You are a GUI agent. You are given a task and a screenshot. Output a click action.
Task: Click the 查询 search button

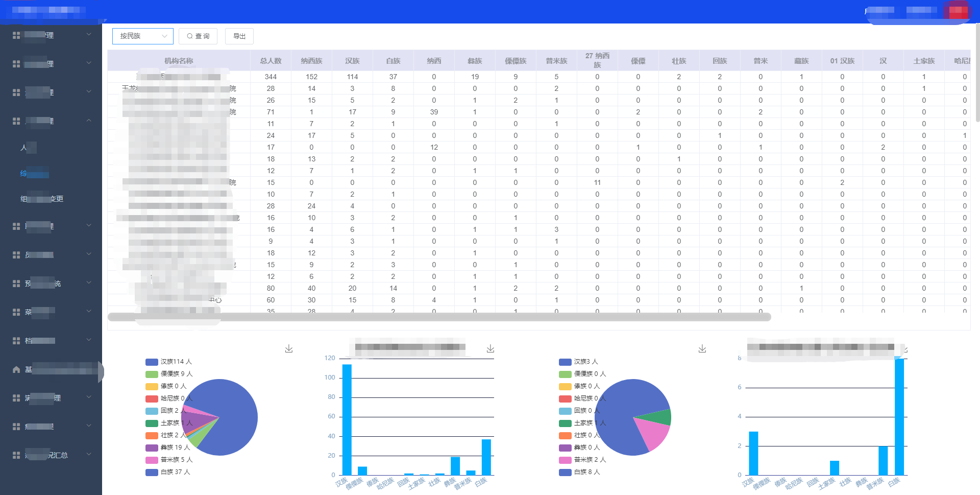coord(198,36)
